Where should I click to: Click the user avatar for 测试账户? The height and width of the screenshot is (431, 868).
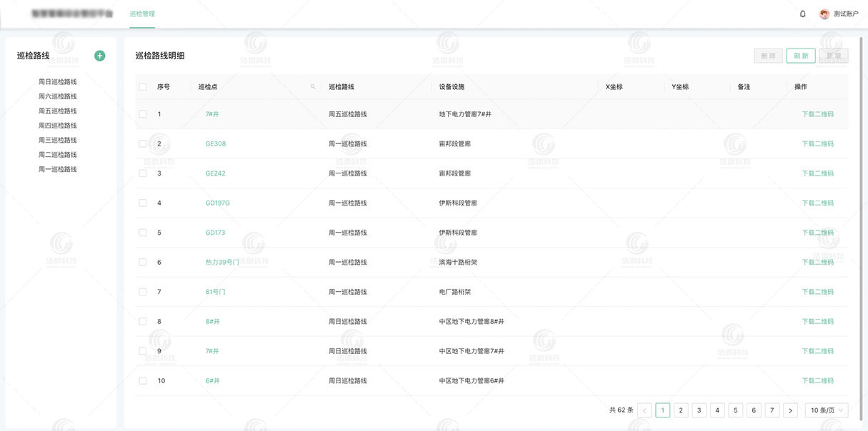tap(824, 14)
